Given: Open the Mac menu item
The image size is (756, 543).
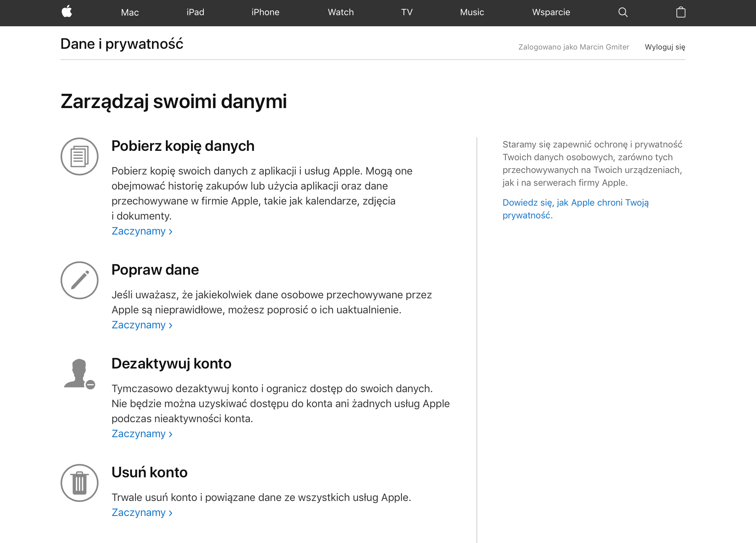Looking at the screenshot, I should (x=130, y=12).
